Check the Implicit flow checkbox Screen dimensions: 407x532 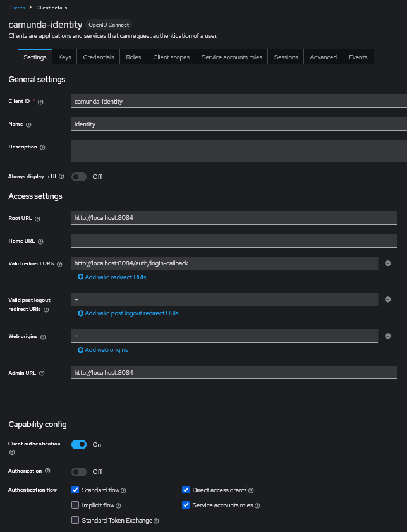pos(76,505)
